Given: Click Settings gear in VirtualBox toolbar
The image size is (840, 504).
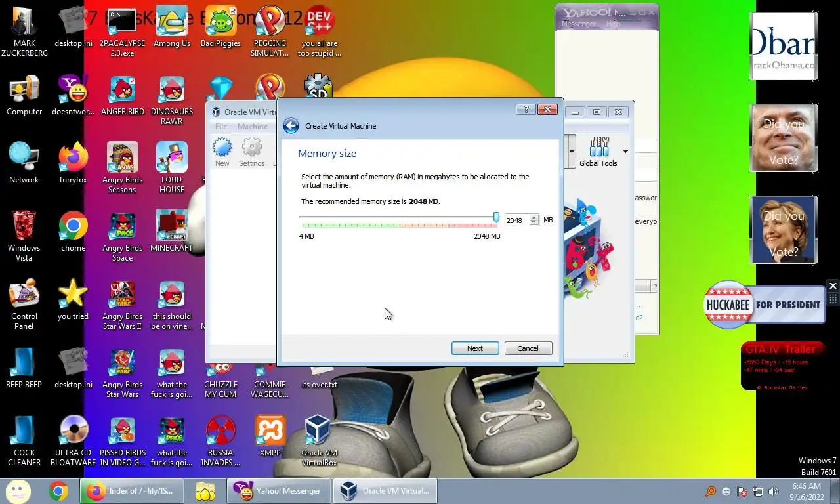Looking at the screenshot, I should [x=252, y=152].
